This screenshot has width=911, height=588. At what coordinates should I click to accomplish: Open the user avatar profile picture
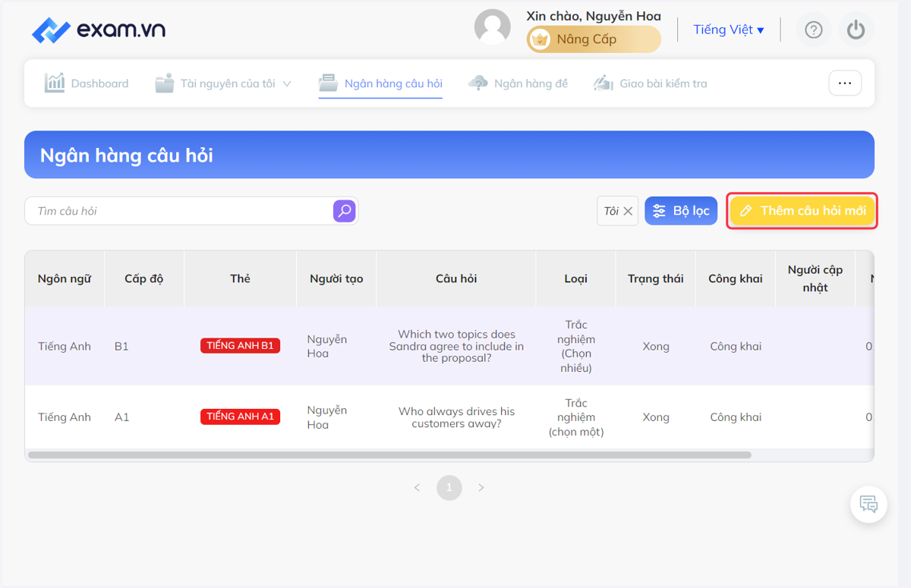tap(493, 27)
